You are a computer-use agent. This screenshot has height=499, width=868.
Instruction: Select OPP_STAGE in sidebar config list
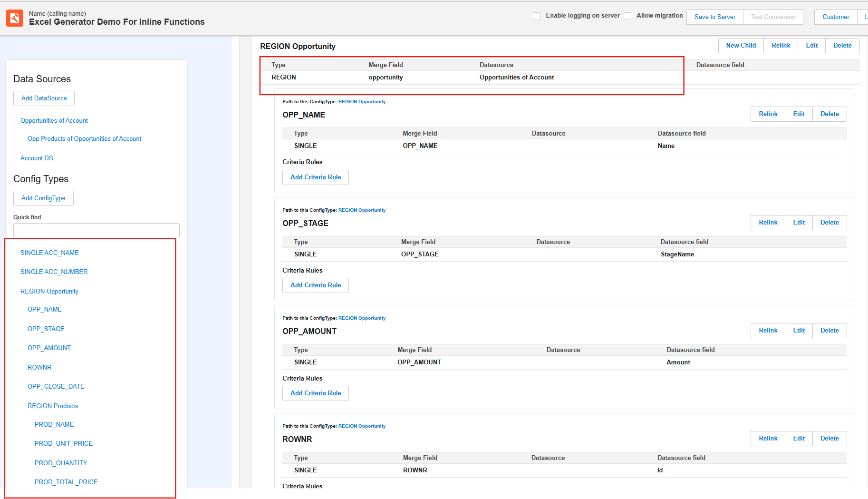point(46,329)
